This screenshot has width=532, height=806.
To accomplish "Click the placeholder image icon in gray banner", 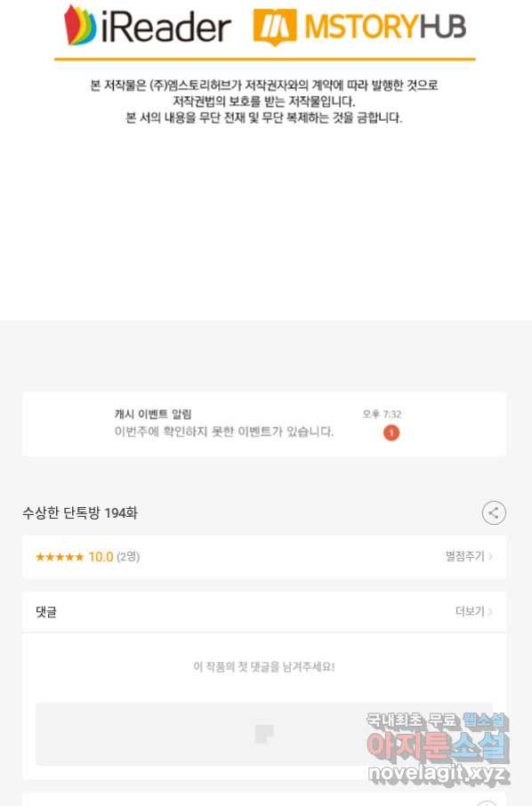I will coord(264,734).
